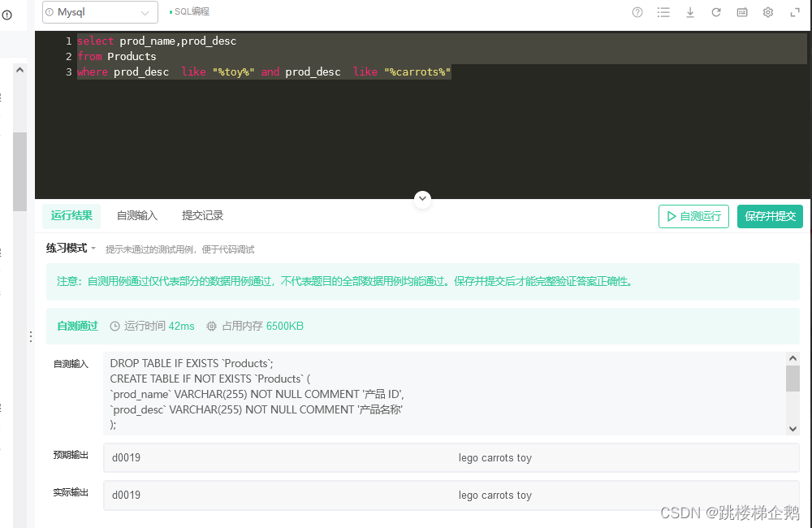The image size is (812, 528).
Task: Click the 提示未通过的测试用例 hint text
Action: [x=179, y=249]
